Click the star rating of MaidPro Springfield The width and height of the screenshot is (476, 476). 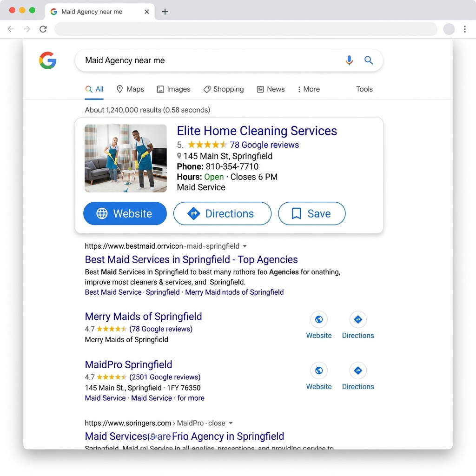(x=112, y=377)
